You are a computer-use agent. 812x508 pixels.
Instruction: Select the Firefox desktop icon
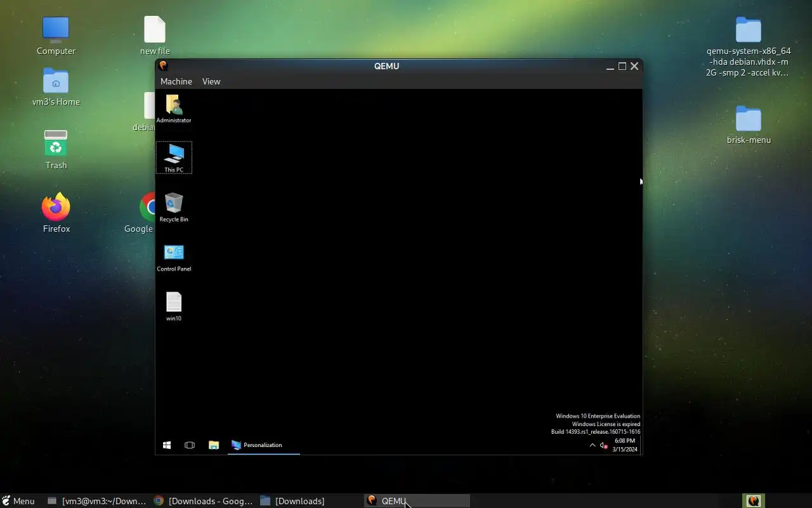[56, 213]
